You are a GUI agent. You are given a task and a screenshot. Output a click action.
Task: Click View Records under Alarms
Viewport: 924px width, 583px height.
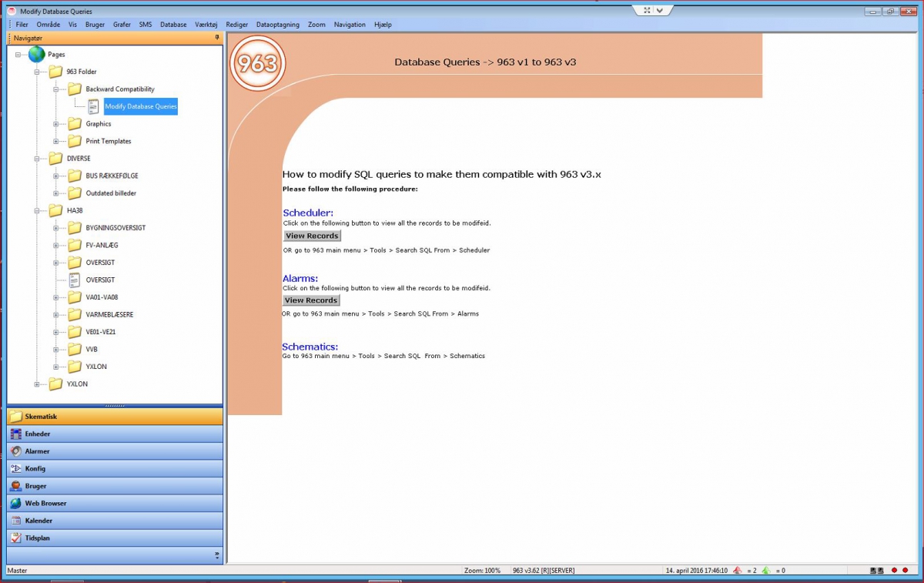coord(311,300)
